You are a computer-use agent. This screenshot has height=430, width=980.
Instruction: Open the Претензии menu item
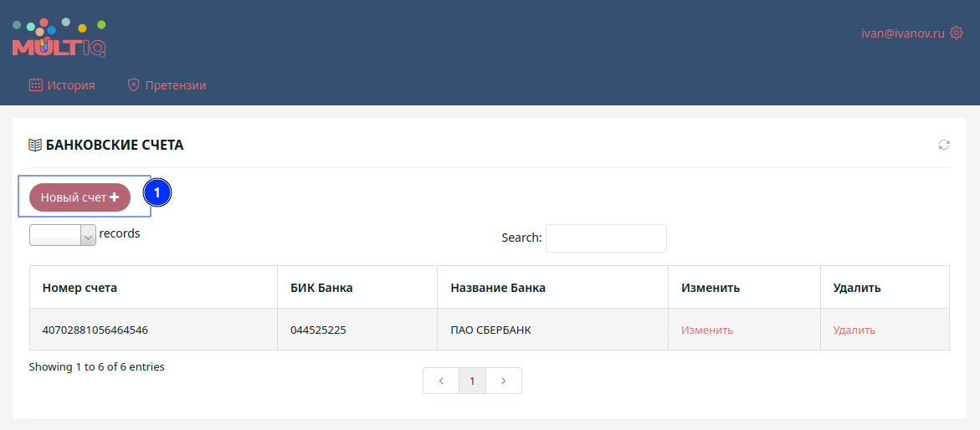point(167,85)
